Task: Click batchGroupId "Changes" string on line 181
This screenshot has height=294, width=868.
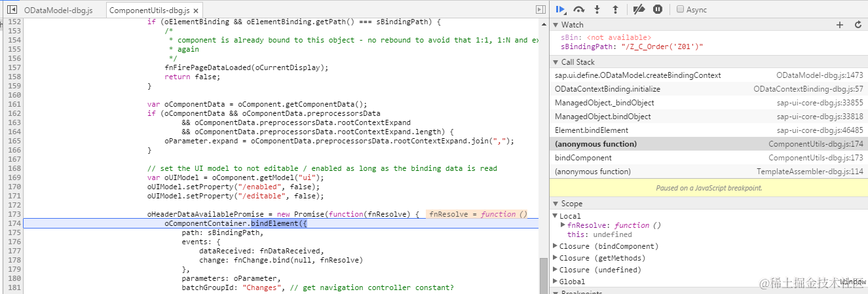Action: pyautogui.click(x=265, y=287)
